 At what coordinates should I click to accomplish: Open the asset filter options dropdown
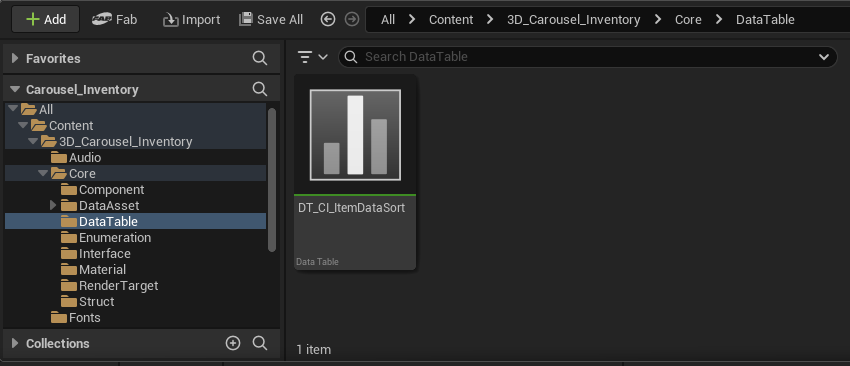click(x=313, y=57)
